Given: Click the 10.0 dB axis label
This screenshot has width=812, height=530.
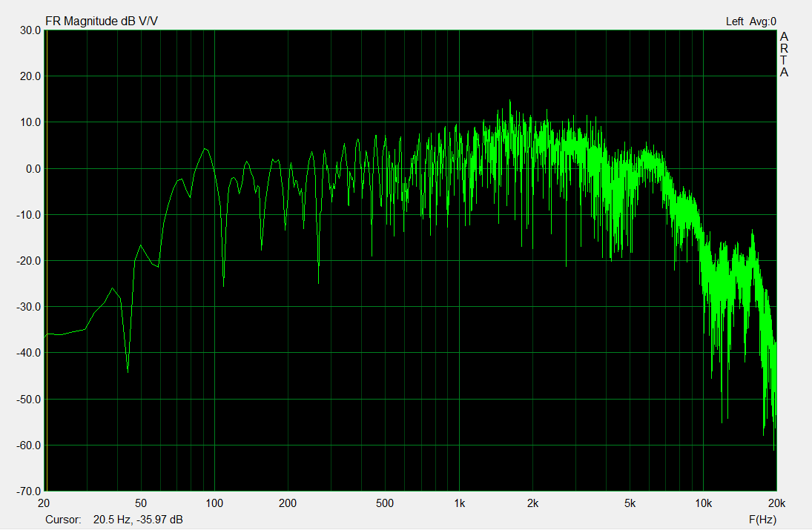Looking at the screenshot, I should (30, 122).
